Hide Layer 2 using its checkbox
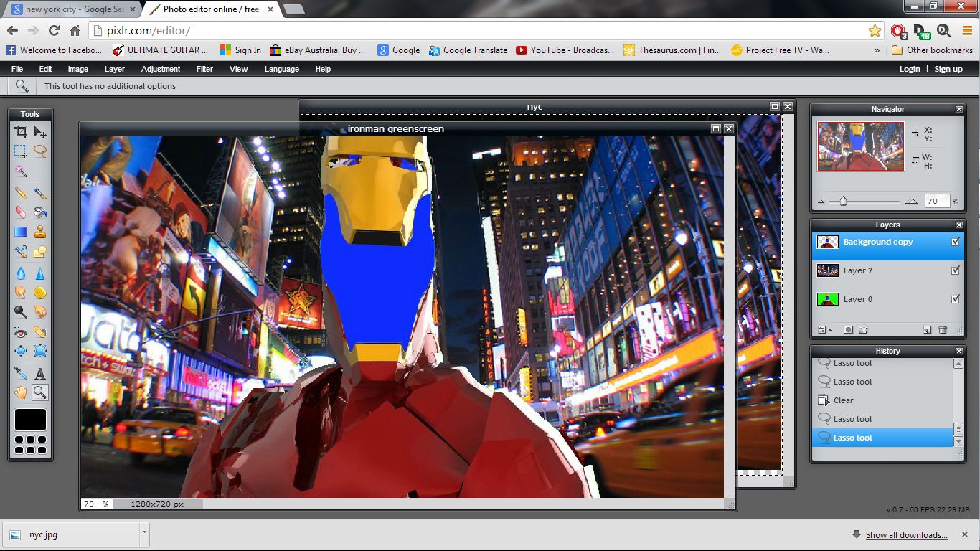 pyautogui.click(x=955, y=270)
